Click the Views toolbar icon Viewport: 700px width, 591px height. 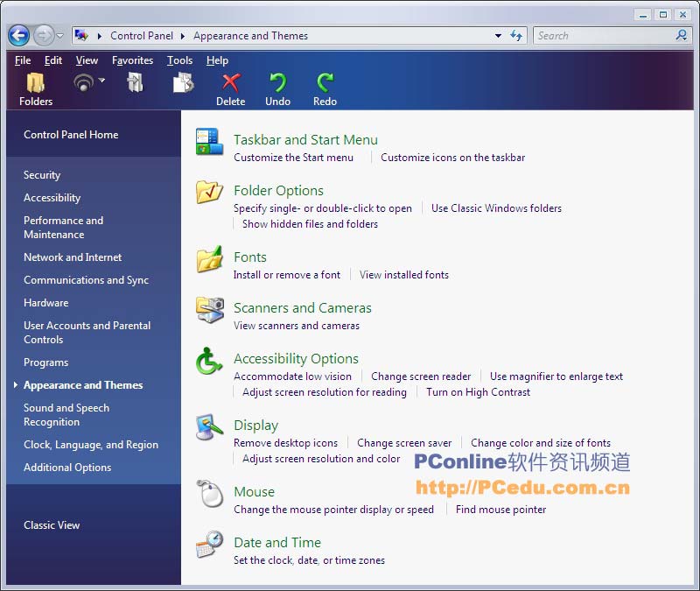click(x=83, y=83)
